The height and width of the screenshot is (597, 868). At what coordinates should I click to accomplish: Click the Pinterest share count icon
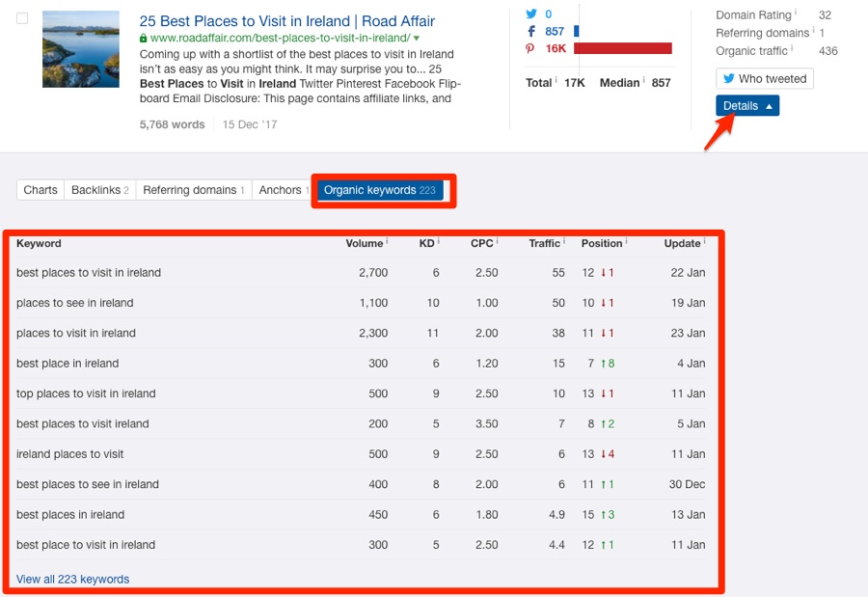529,48
